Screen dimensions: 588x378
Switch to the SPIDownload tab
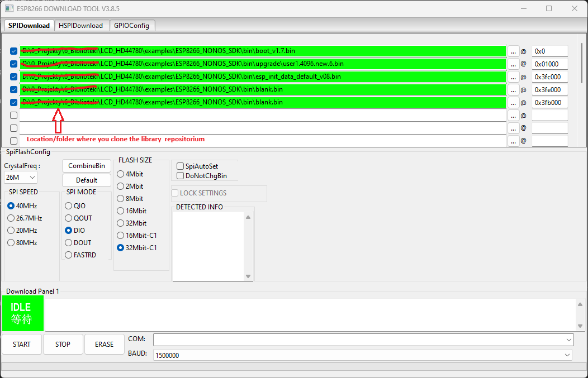29,26
